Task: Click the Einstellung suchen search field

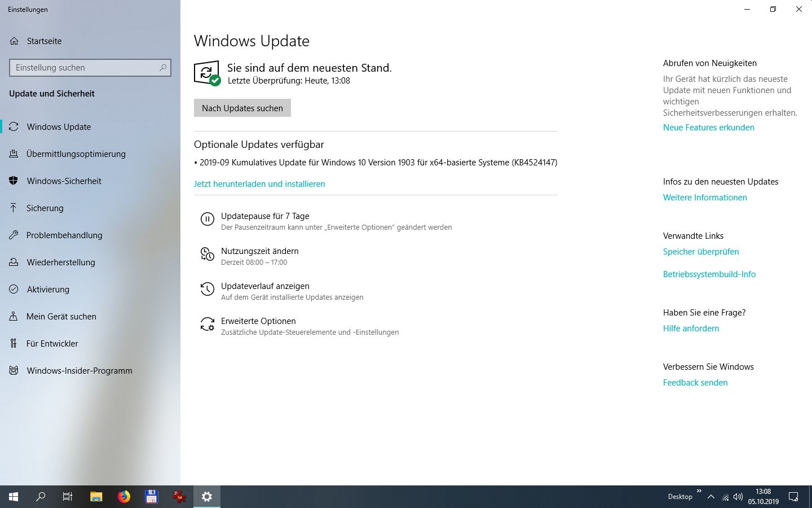Action: point(90,68)
